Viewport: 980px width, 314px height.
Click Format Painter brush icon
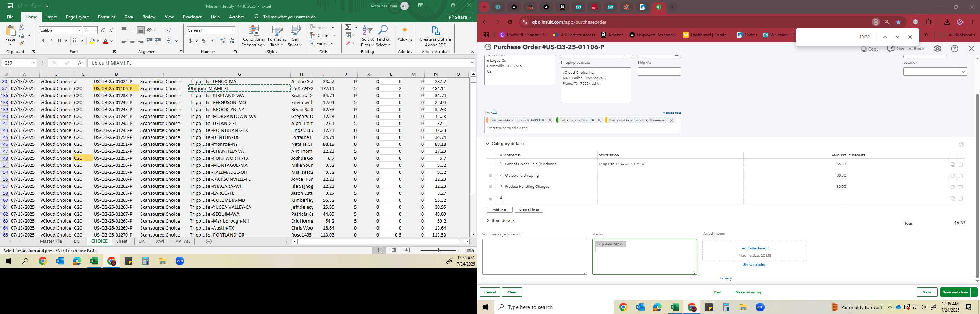[21, 43]
